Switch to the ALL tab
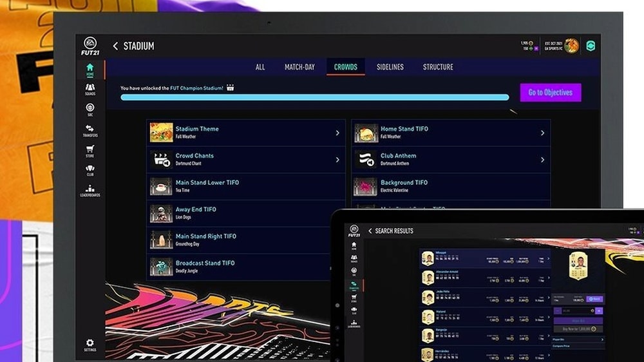The width and height of the screenshot is (644, 362). coord(260,67)
